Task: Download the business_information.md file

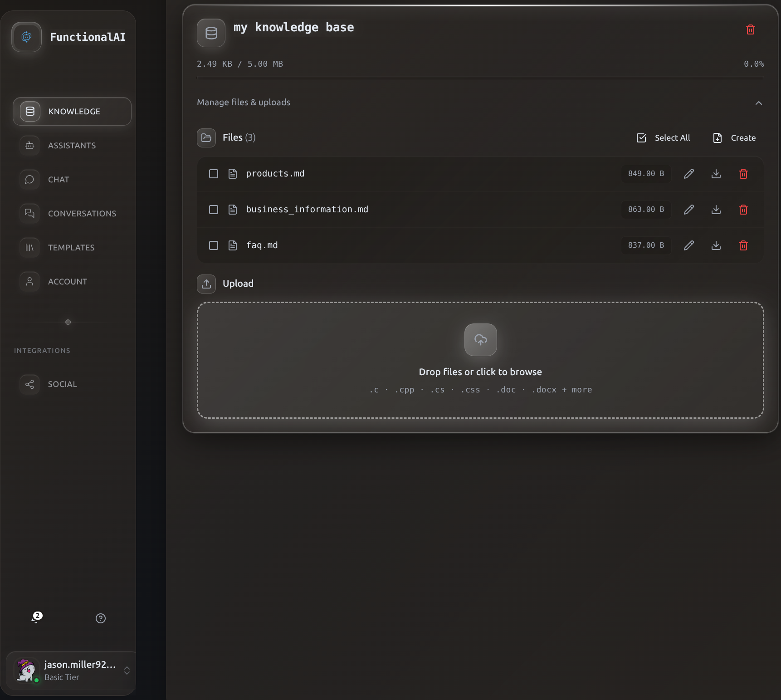Action: 716,209
